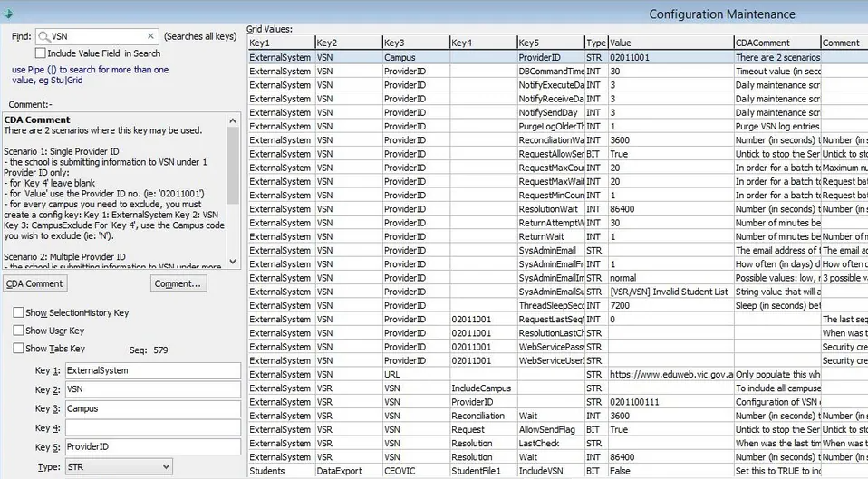Open the Type STR dropdown
868x479 pixels.
pyautogui.click(x=119, y=467)
